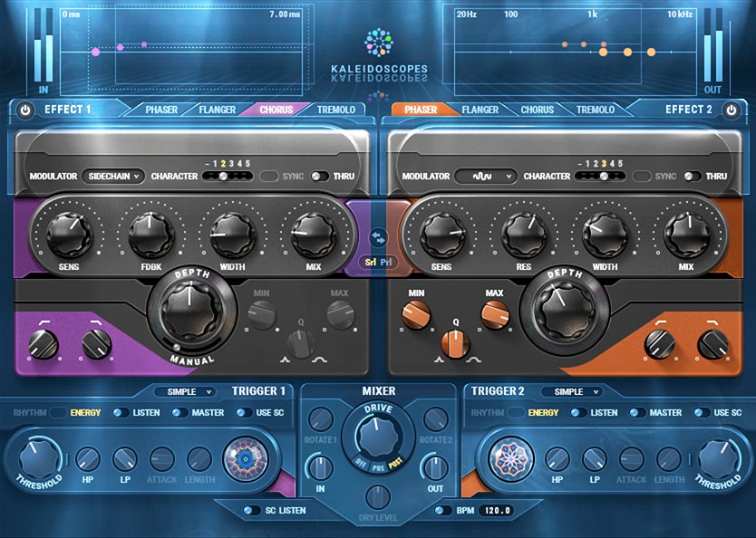Click mixer Out level knob
This screenshot has width=756, height=538.
[435, 467]
